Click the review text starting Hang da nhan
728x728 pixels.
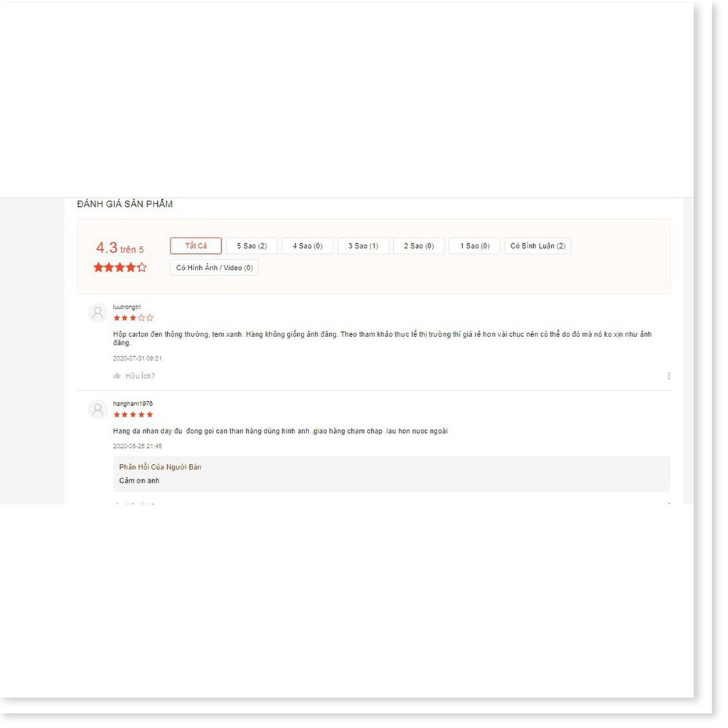280,431
